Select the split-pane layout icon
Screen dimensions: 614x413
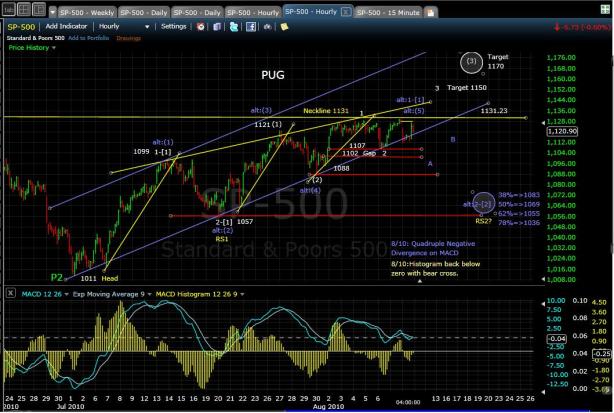pos(39,9)
